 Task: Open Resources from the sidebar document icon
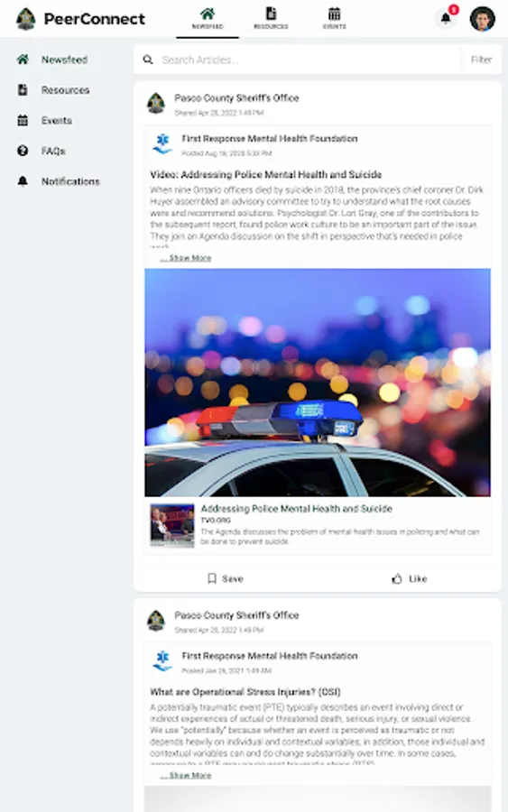[x=23, y=90]
